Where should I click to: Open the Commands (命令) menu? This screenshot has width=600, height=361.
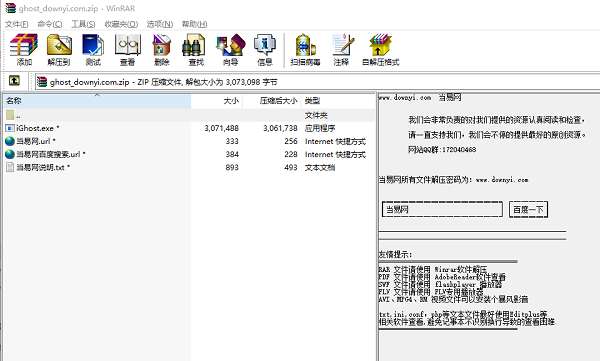coord(50,24)
